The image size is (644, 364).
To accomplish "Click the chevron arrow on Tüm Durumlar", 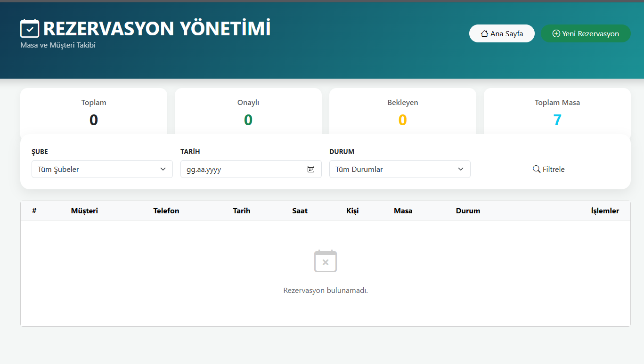I will (x=460, y=169).
